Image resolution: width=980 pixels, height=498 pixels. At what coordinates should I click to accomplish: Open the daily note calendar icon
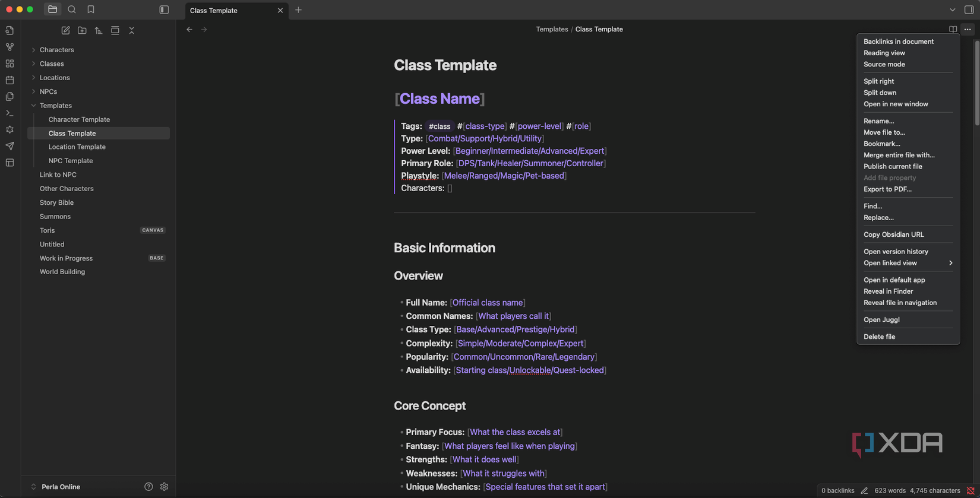[10, 80]
